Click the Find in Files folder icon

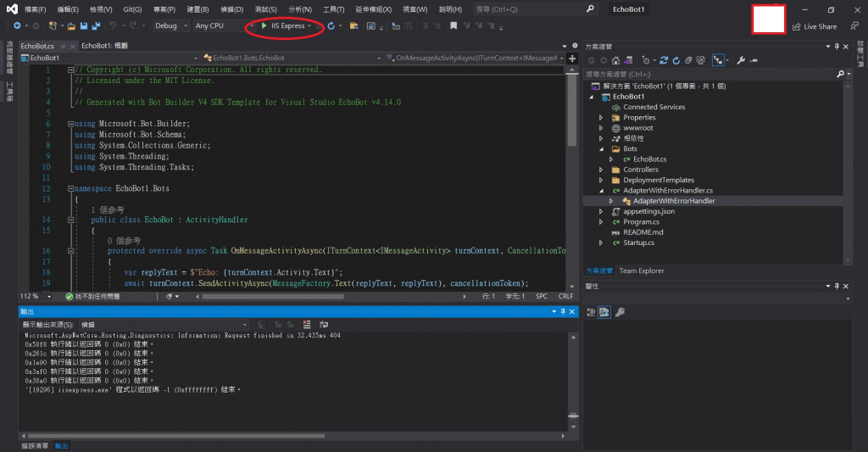pos(354,26)
